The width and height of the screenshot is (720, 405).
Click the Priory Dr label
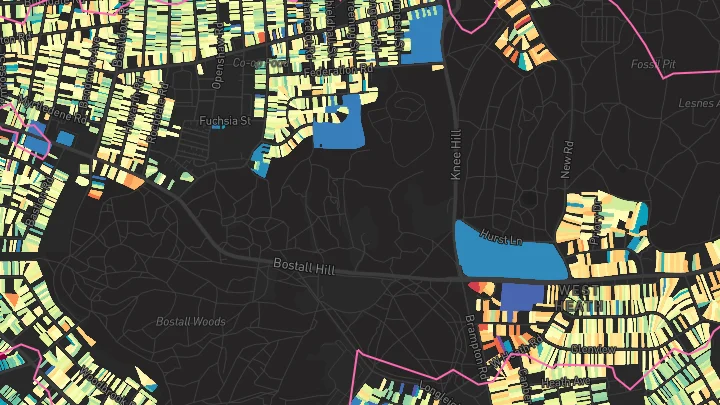coord(596,223)
